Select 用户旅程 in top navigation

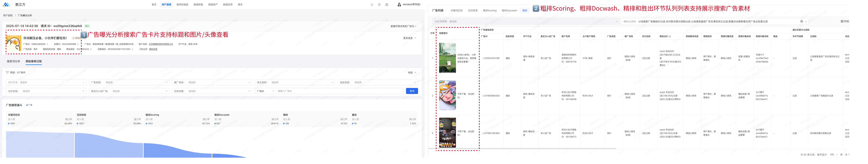[x=166, y=5]
